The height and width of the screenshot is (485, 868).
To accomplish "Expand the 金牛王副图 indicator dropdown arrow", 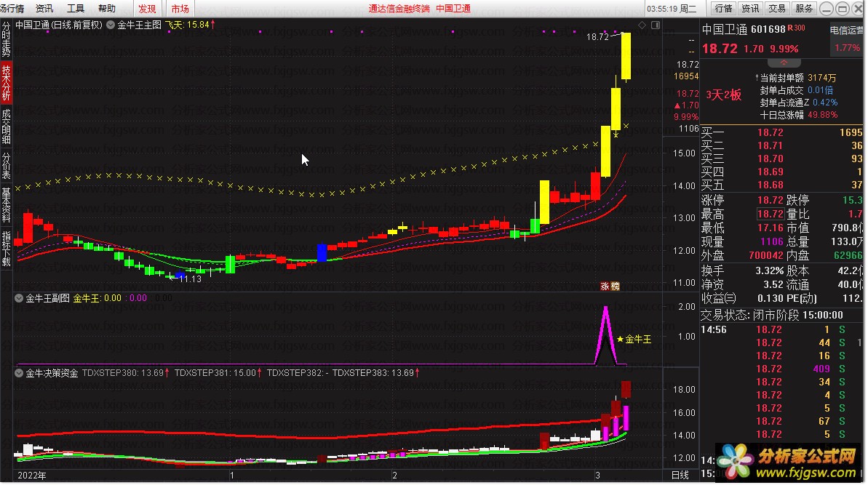I will click(19, 298).
